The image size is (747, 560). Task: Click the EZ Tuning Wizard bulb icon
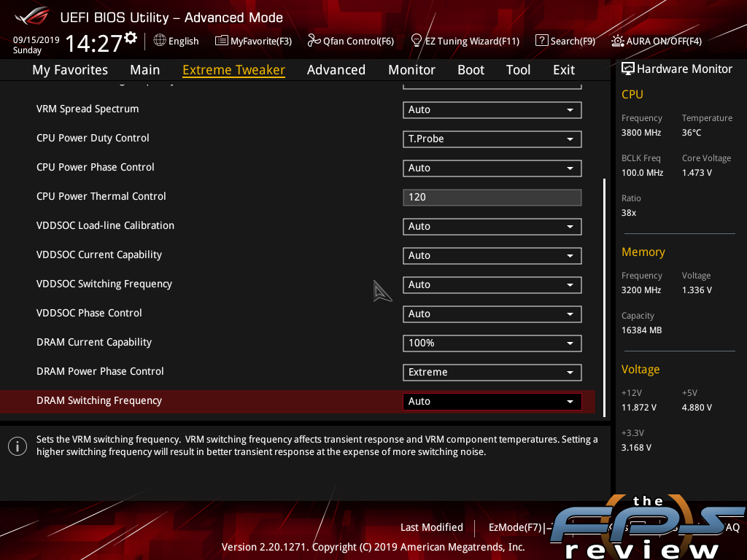tap(417, 41)
